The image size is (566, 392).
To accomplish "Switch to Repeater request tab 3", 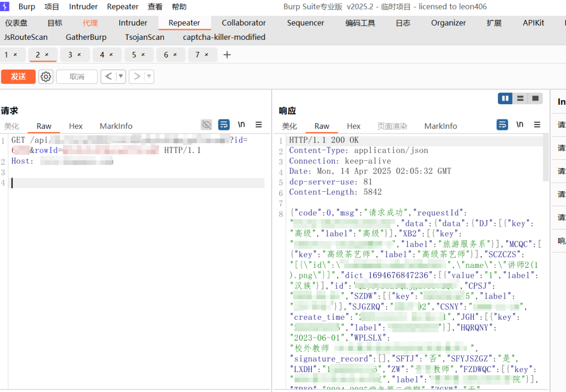I will 70,55.
